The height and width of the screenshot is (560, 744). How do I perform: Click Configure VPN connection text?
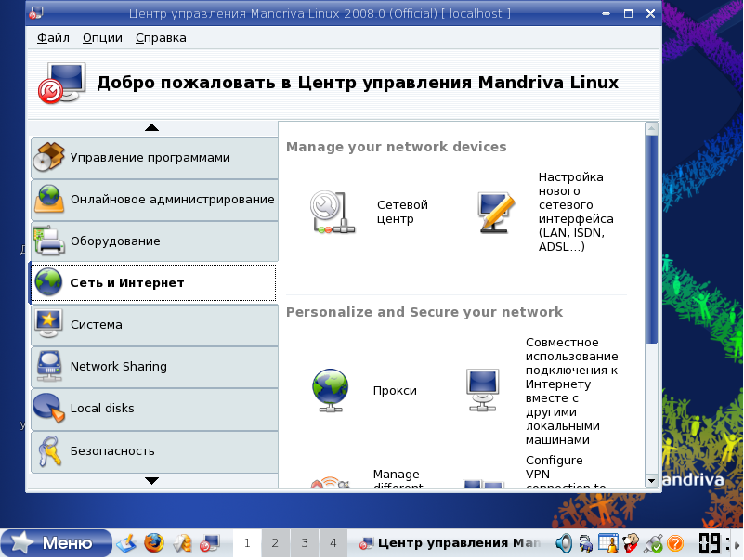pos(565,472)
